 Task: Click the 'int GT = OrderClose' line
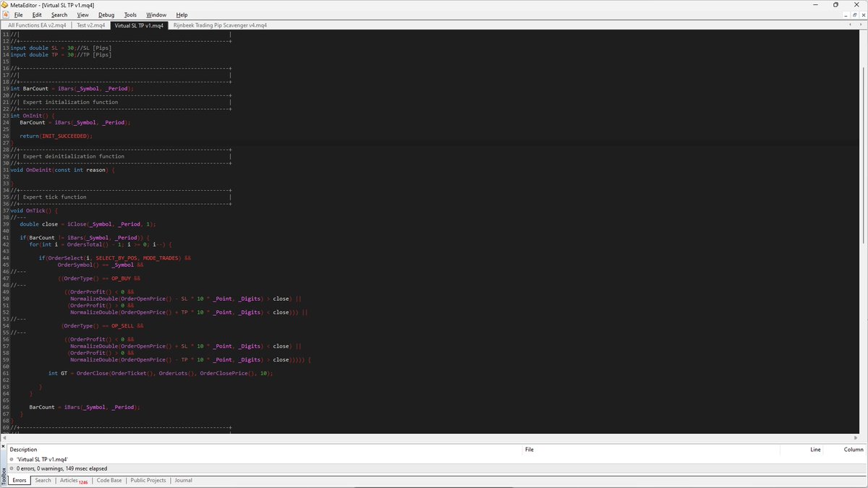tap(161, 374)
